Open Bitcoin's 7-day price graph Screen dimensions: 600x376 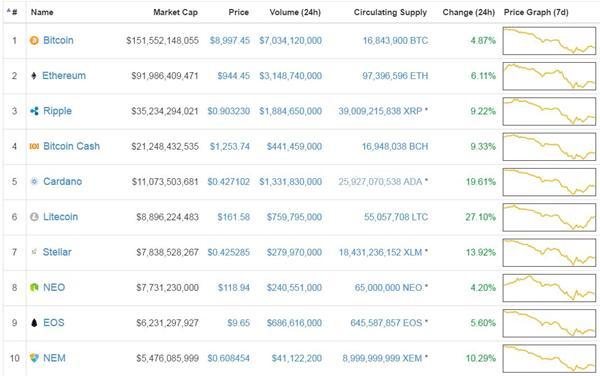point(549,41)
